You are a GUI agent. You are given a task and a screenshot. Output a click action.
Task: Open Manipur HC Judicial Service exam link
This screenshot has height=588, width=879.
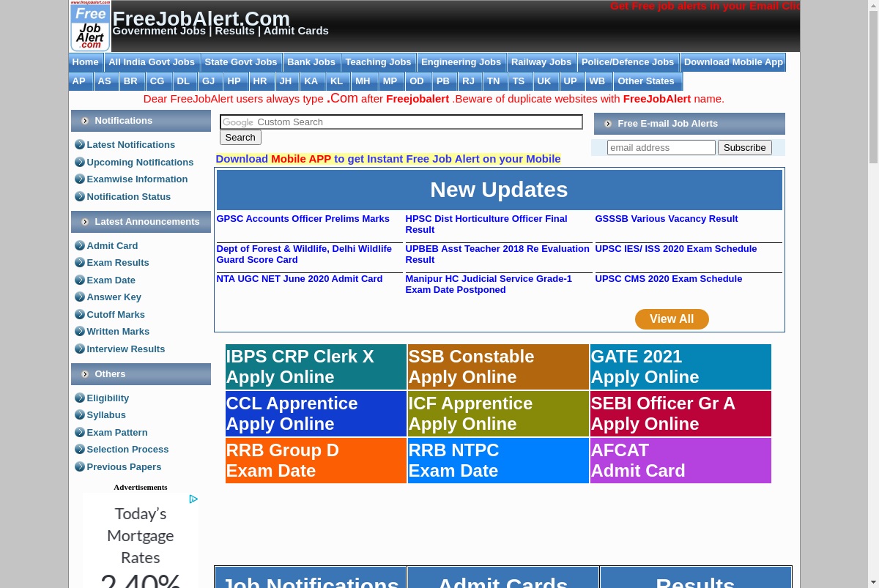[x=489, y=284]
